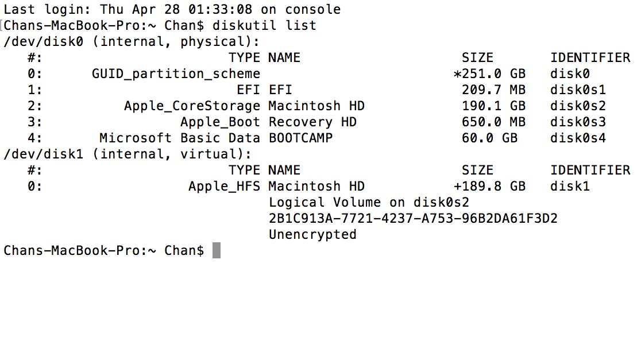The height and width of the screenshot is (364, 641).
Task: Click the 'Recovery HD' partition name
Action: 312,122
